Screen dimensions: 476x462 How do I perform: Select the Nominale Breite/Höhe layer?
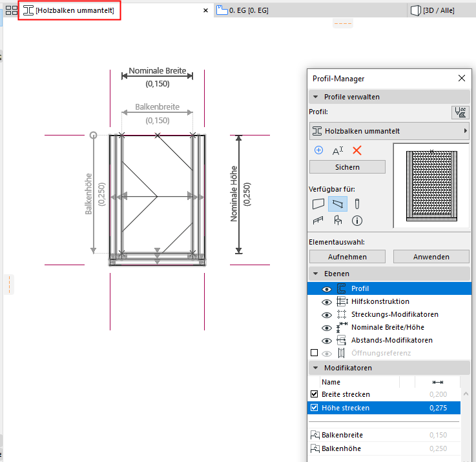(389, 327)
